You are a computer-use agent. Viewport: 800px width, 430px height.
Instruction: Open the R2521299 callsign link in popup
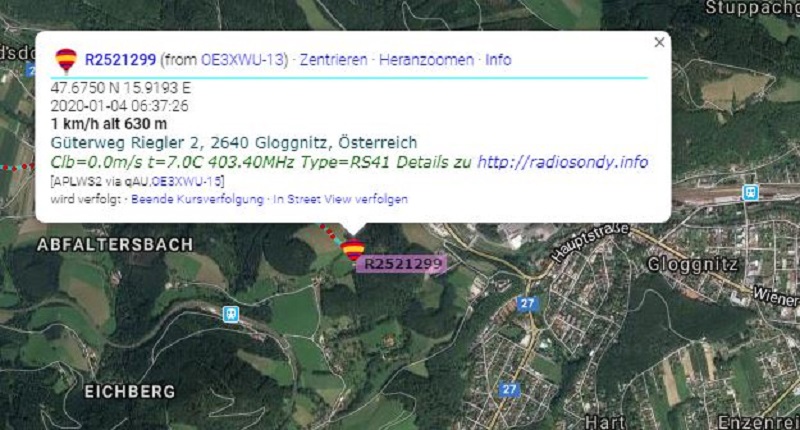pyautogui.click(x=120, y=60)
